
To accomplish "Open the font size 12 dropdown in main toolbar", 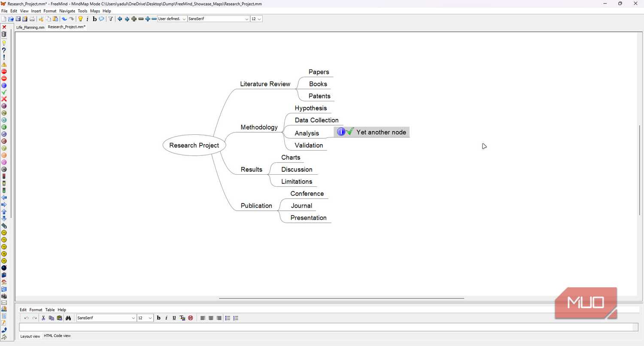I will coord(256,19).
